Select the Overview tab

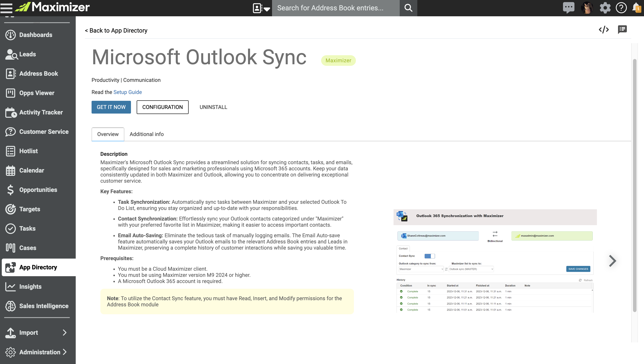108,134
